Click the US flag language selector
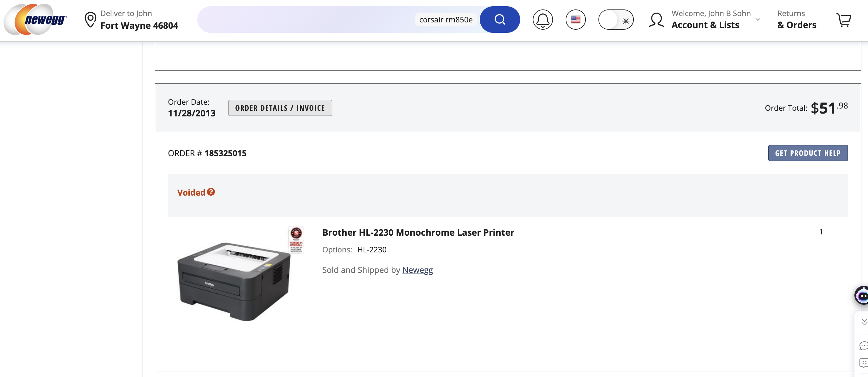This screenshot has width=868, height=377. (x=576, y=19)
